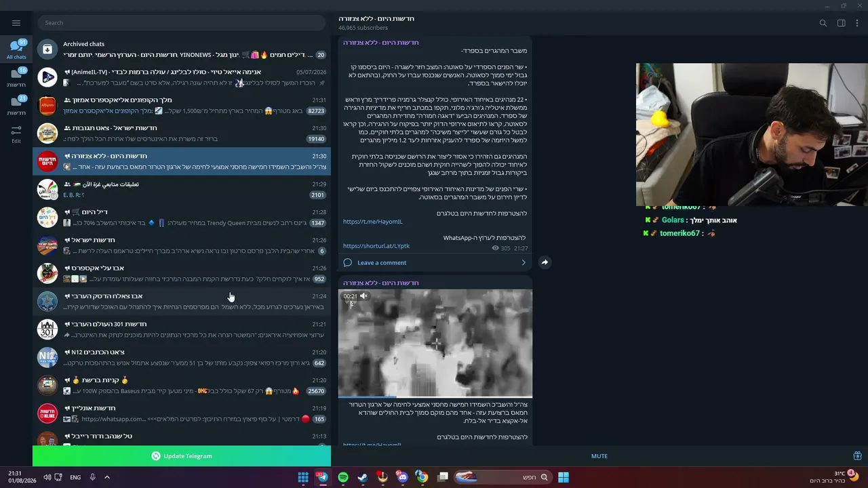
Task: Open the חדשות folder with 21 unread
Action: (16, 105)
